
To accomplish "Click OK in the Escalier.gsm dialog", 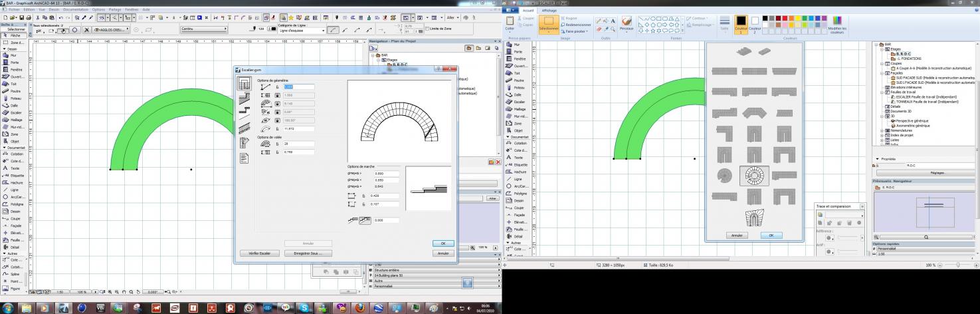I will (442, 243).
